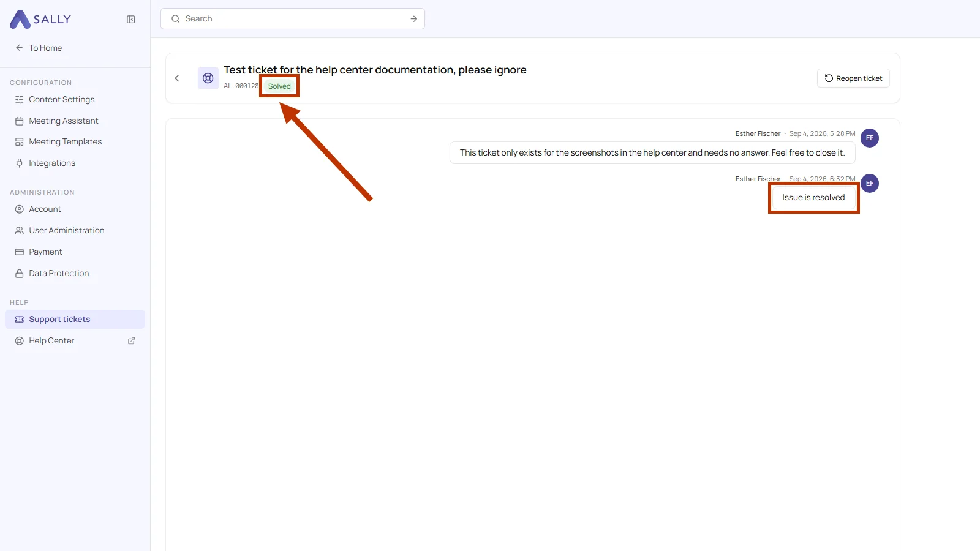Go to Integrations section
Image resolution: width=980 pixels, height=551 pixels.
point(75,163)
